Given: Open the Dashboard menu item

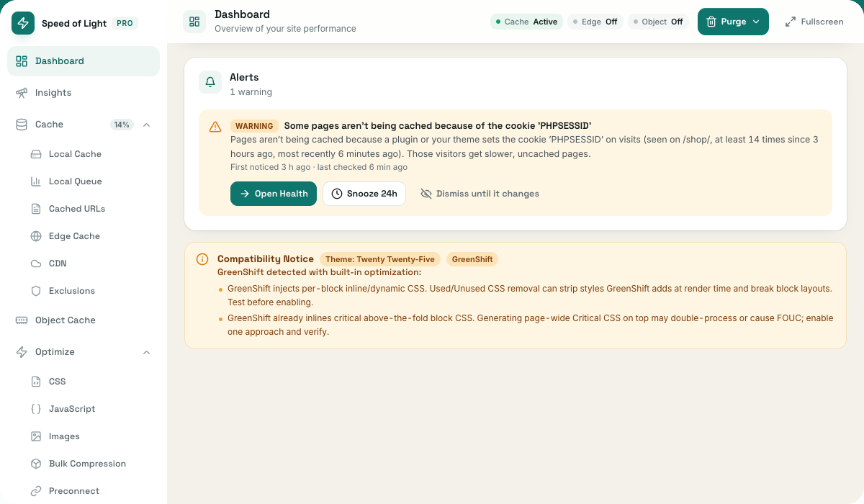Looking at the screenshot, I should [x=84, y=61].
